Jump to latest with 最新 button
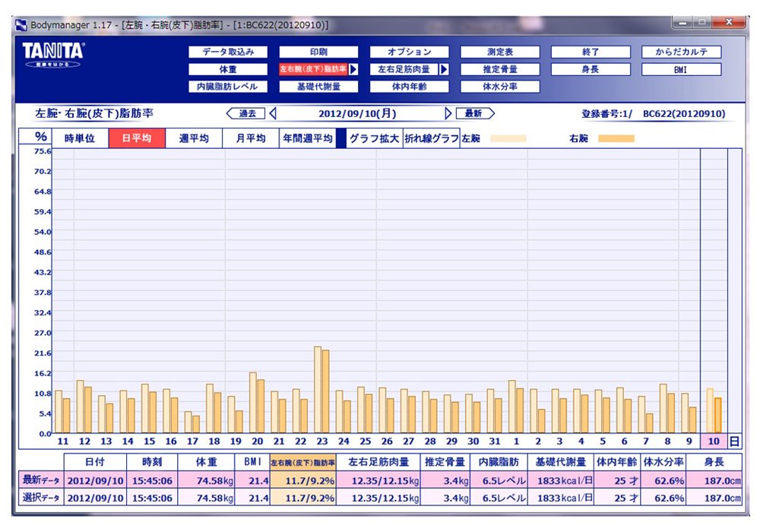Image resolution: width=760 pixels, height=532 pixels. pyautogui.click(x=475, y=114)
